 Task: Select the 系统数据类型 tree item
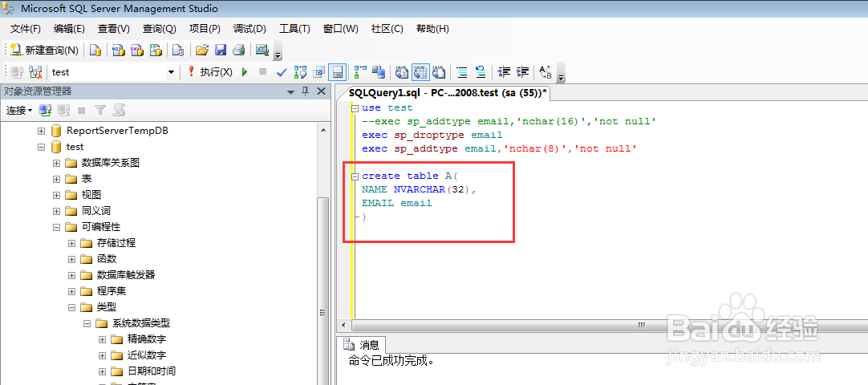click(140, 323)
